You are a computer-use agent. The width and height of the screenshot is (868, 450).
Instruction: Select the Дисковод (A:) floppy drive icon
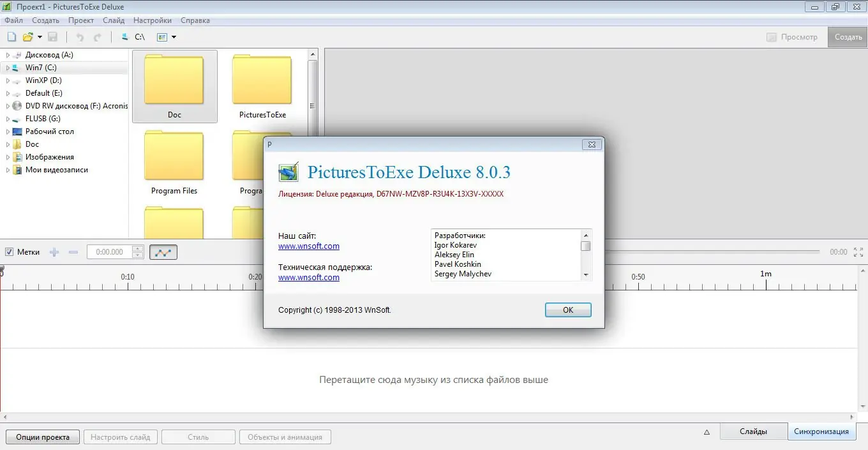tap(17, 55)
